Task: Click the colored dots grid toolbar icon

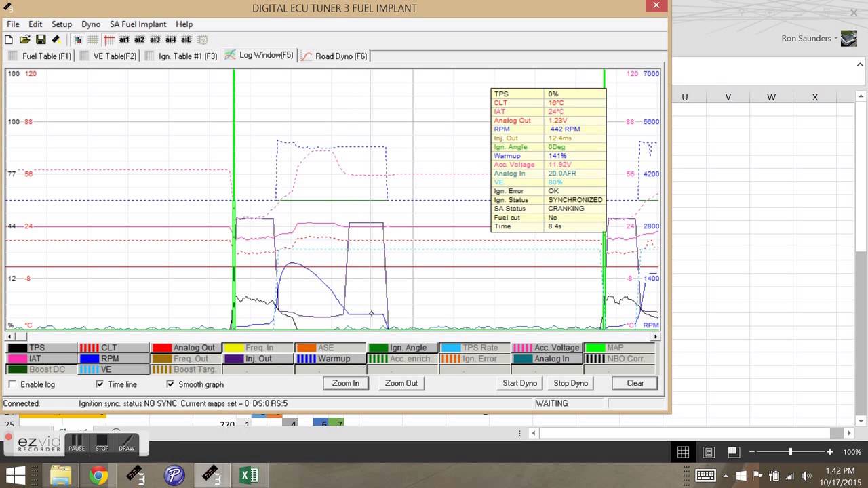Action: pos(78,40)
